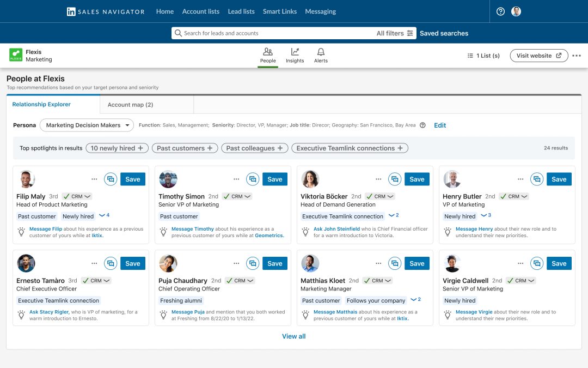This screenshot has width=588, height=368.
Task: Toggle the 10 newly hired spotlight filter
Action: tap(117, 148)
